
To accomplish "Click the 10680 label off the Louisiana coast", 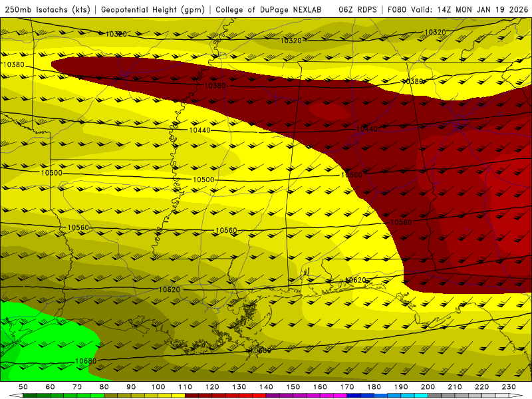I will 260,351.
